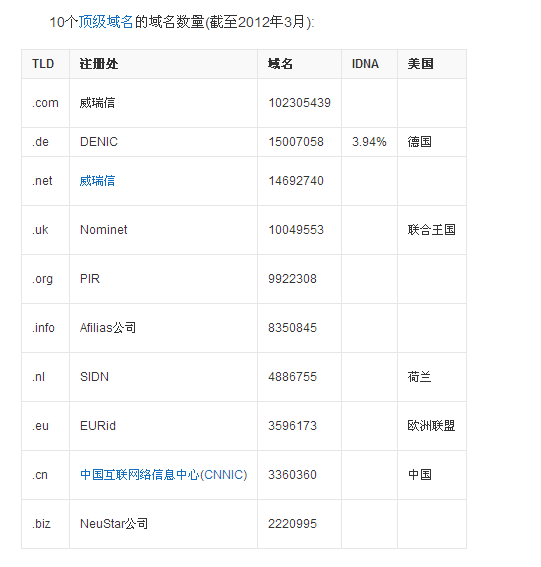Click the value 14692740

pos(296,181)
